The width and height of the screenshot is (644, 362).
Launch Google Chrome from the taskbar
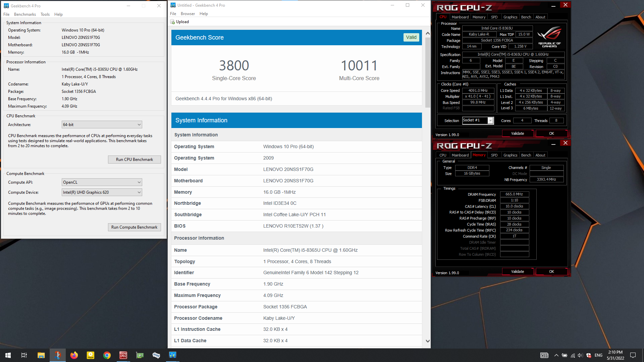pyautogui.click(x=107, y=355)
